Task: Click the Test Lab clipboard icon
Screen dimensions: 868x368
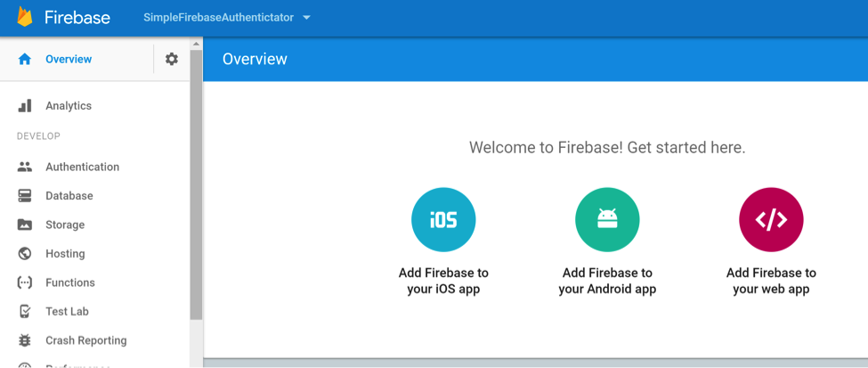Action: (25, 312)
